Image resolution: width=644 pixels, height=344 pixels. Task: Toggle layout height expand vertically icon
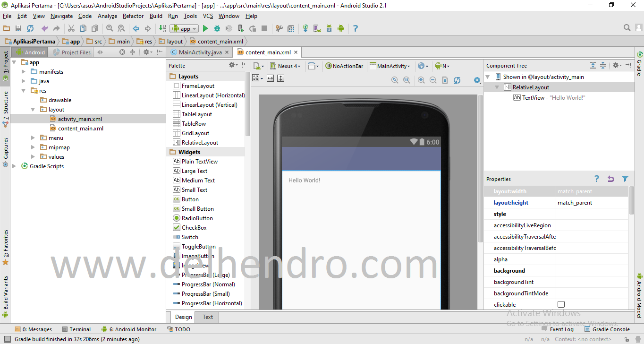(x=280, y=78)
